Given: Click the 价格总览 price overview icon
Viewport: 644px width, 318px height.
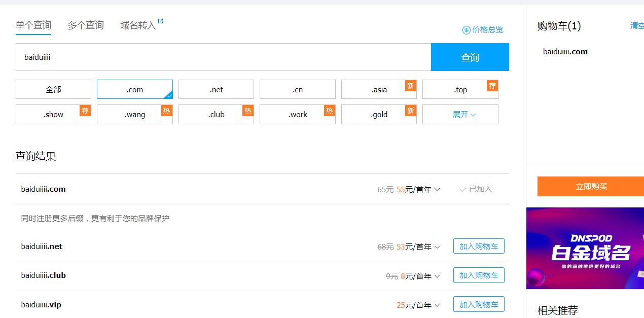Looking at the screenshot, I should click(467, 30).
